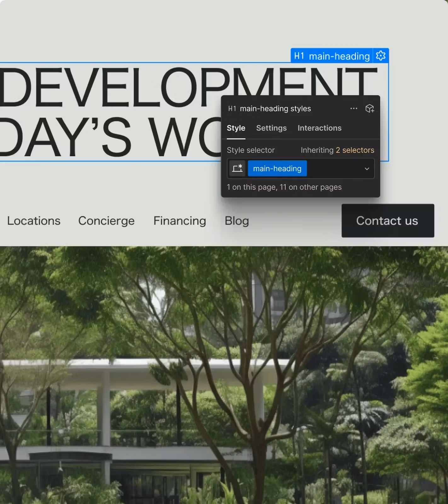Click the blue H1 main-heading element label
Image resolution: width=448 pixels, height=504 pixels.
click(331, 56)
